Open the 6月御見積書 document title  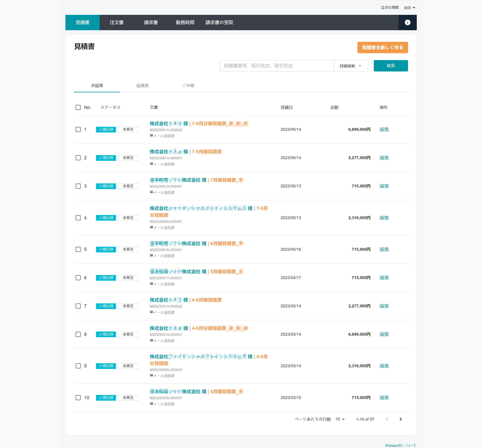click(226, 244)
